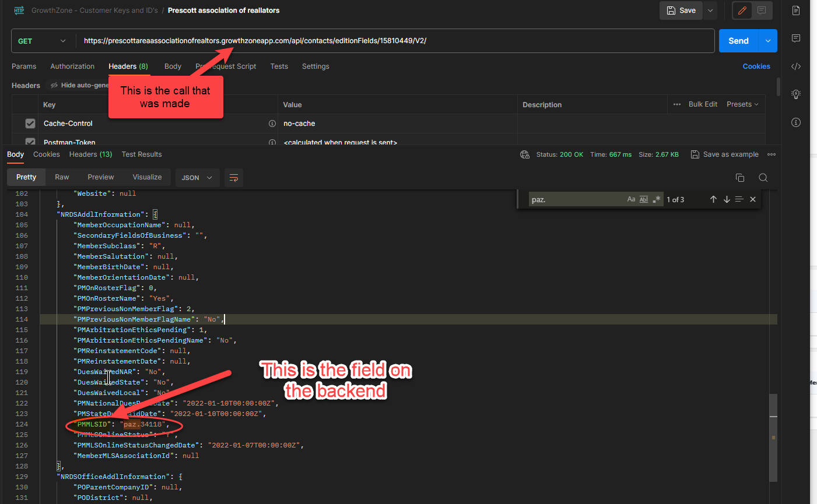Click the search magnifier in response toolbar
Viewport: 817px width, 504px height.
[x=763, y=178]
